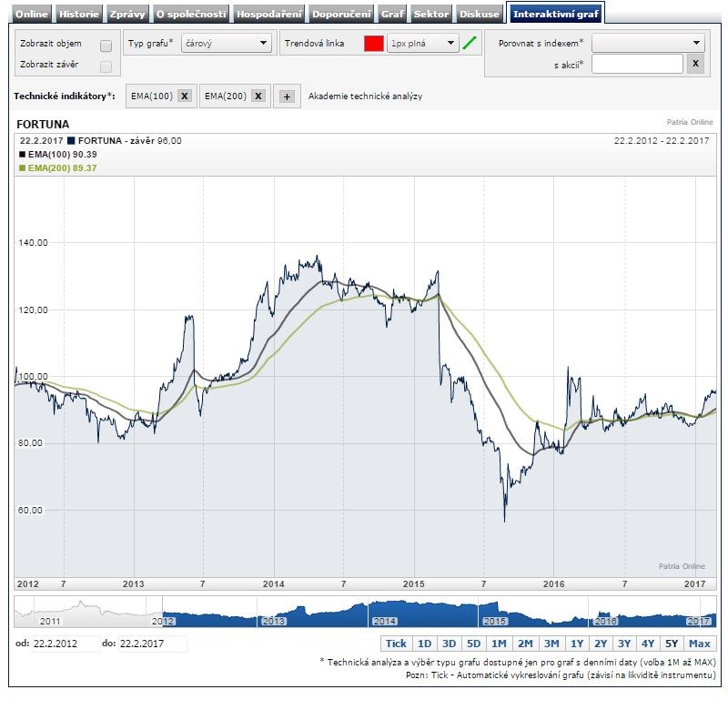
Task: Open the Porovnat s indexem dropdown
Action: (648, 43)
